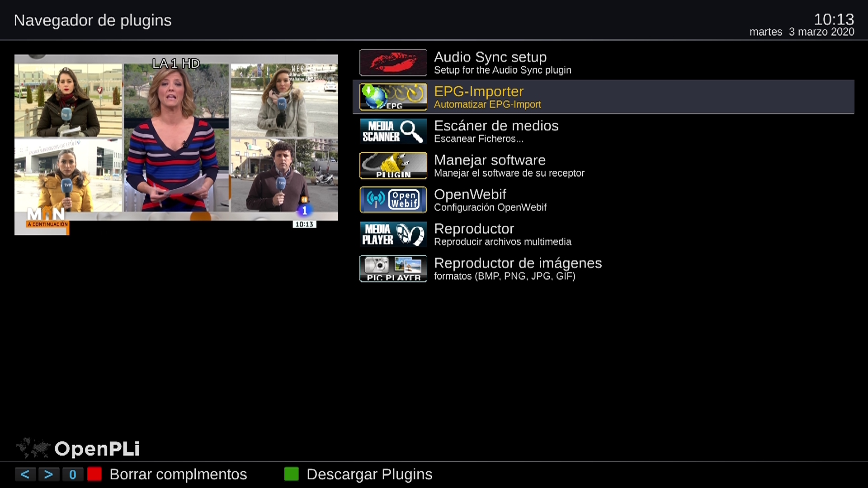Click the red color button
Viewport: 868px width, 488px height.
point(94,474)
